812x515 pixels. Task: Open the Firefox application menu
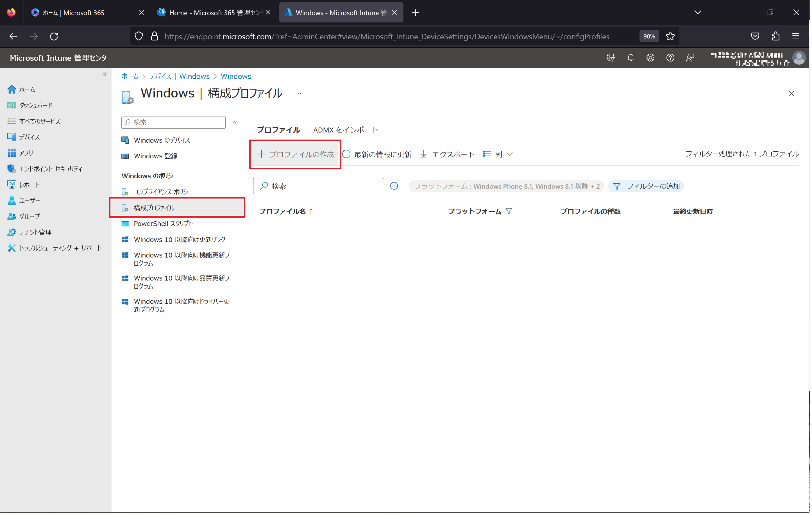(x=797, y=36)
